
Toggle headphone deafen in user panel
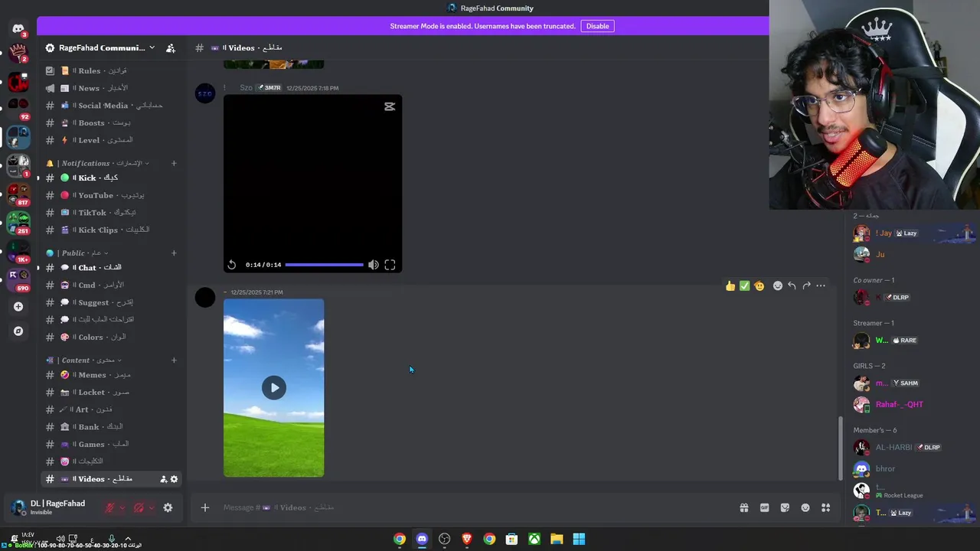139,507
